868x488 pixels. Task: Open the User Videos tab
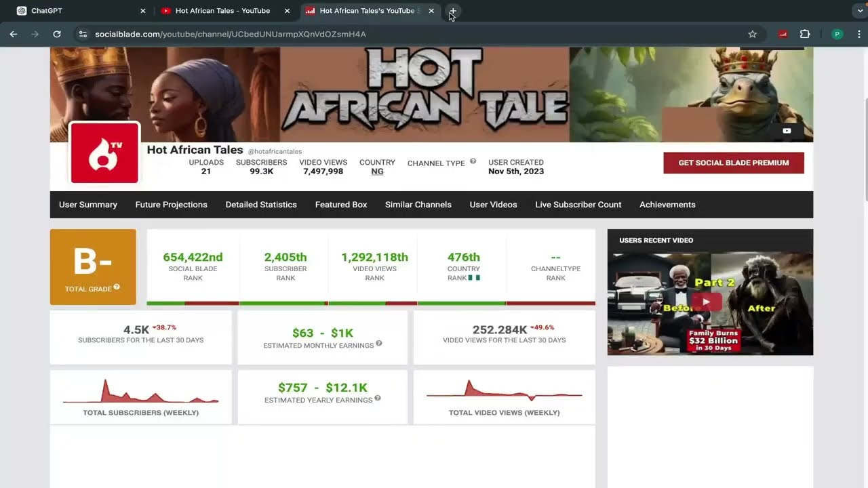click(493, 205)
